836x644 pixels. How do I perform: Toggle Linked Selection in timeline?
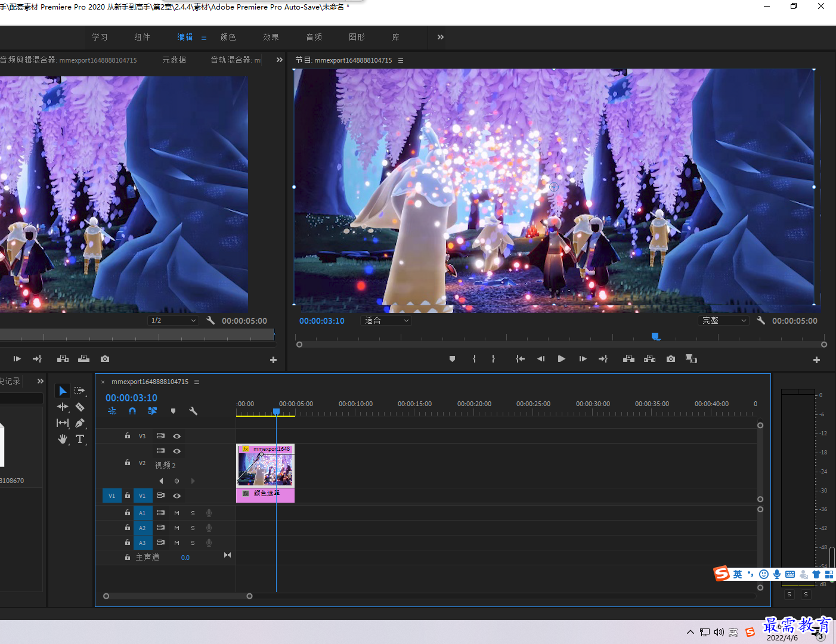click(153, 411)
